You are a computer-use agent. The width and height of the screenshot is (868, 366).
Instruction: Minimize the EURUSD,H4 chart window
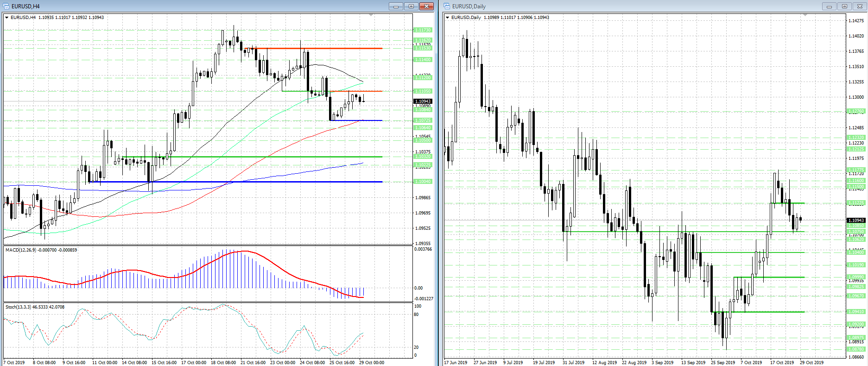pyautogui.click(x=396, y=6)
